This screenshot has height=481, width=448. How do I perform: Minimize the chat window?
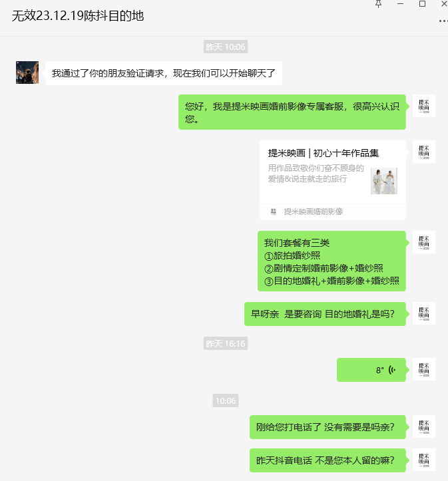tap(401, 4)
